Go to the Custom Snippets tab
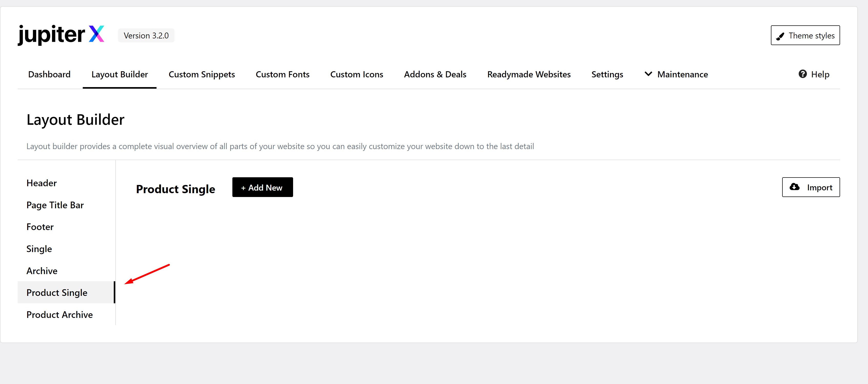Image resolution: width=868 pixels, height=384 pixels. (x=202, y=74)
